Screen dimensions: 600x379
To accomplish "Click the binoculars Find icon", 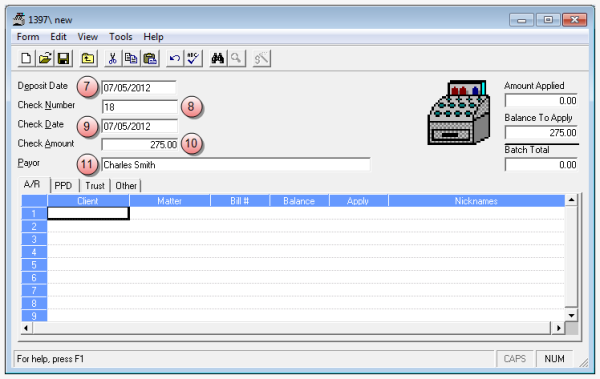I will point(218,59).
